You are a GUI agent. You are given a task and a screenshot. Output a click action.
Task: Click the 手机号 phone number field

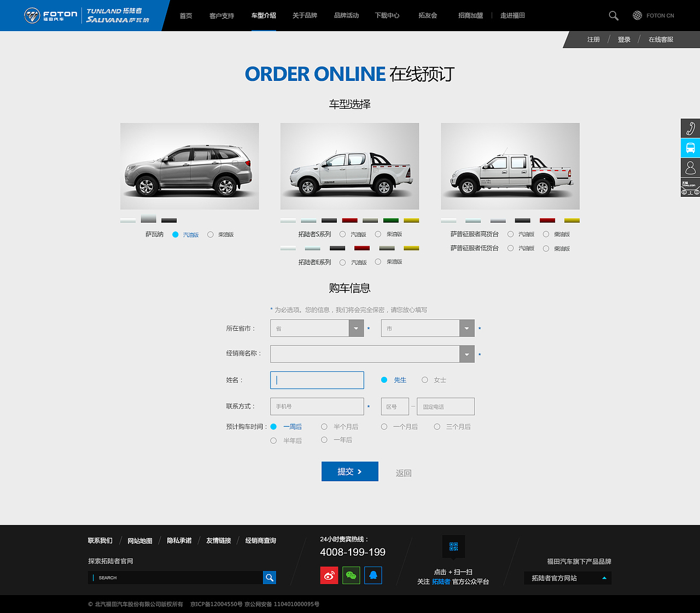point(317,406)
